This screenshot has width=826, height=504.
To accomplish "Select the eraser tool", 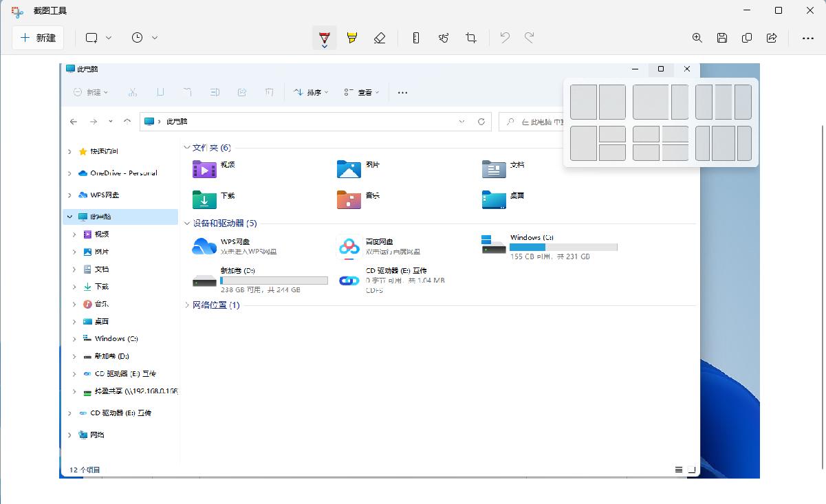I will [380, 38].
